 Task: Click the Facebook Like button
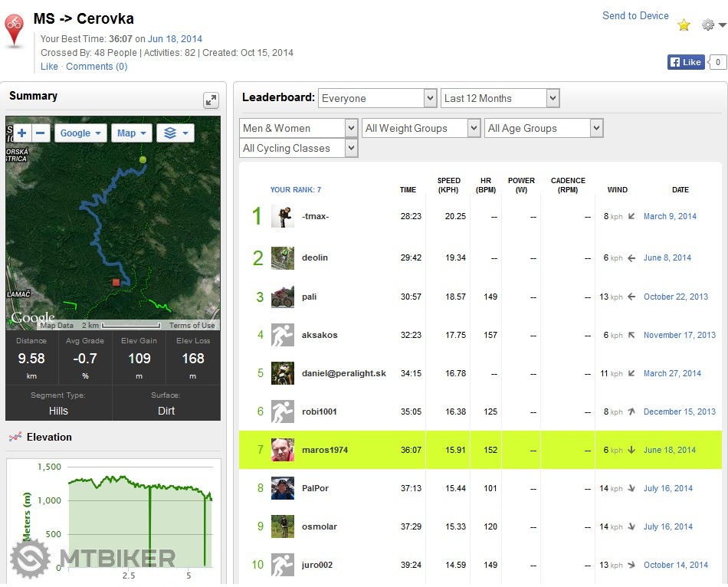pos(685,62)
